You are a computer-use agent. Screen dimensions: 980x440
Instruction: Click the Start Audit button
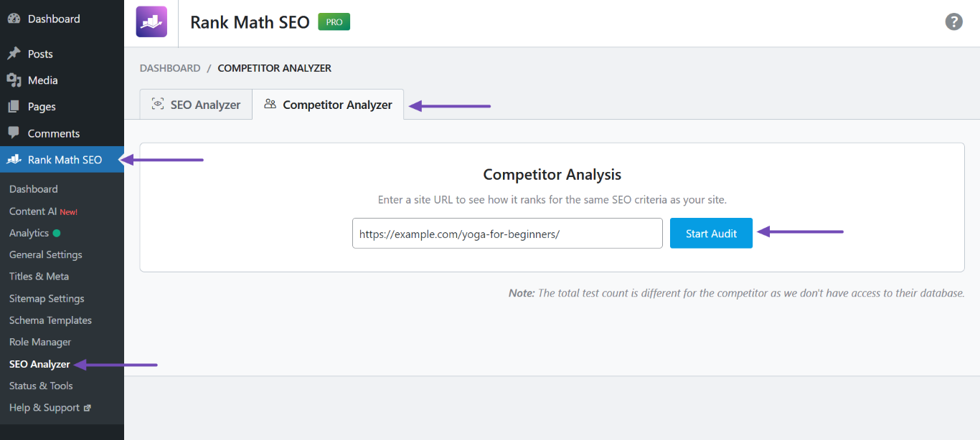click(x=711, y=233)
